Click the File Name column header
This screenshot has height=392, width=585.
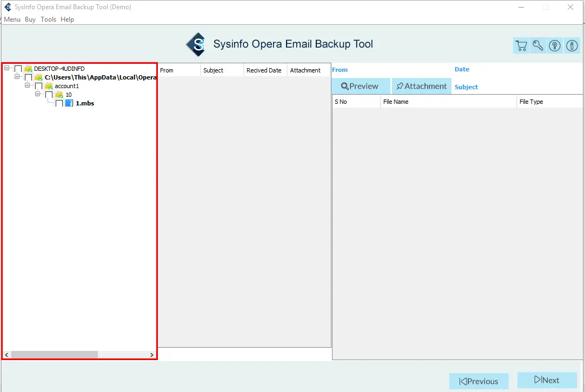point(448,102)
